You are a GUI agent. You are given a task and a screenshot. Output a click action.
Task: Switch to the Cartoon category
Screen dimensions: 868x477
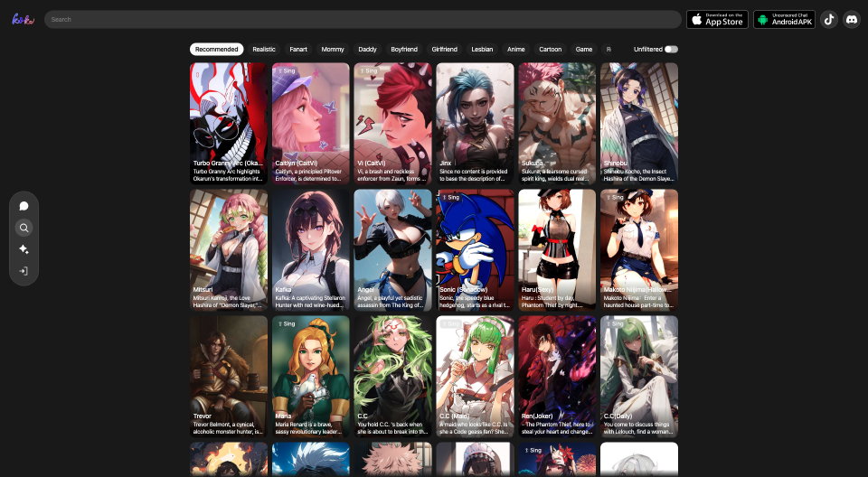[551, 50]
